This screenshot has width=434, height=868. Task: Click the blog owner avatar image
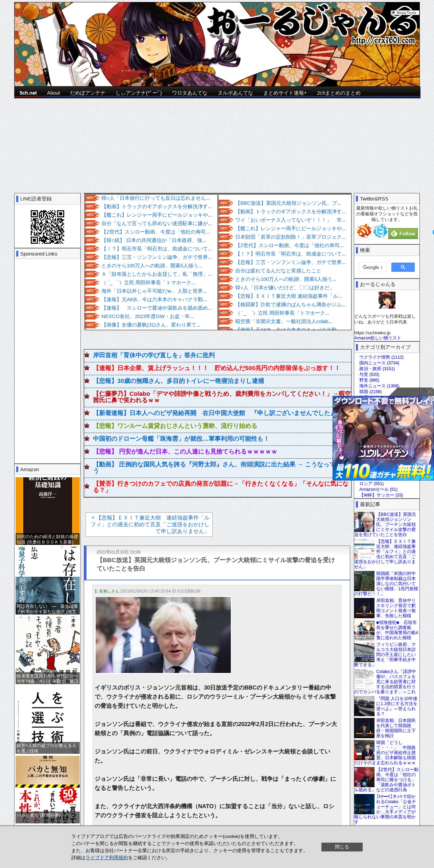pos(387,300)
